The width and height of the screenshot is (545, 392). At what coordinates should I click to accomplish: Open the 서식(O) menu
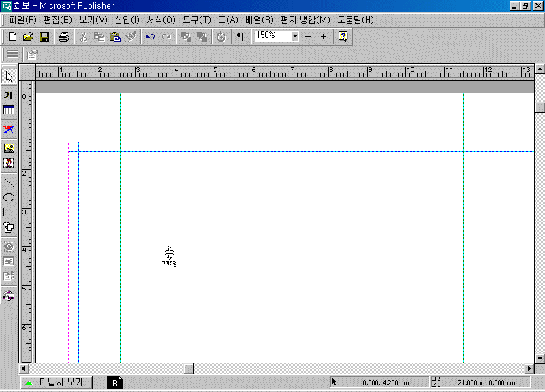point(161,20)
